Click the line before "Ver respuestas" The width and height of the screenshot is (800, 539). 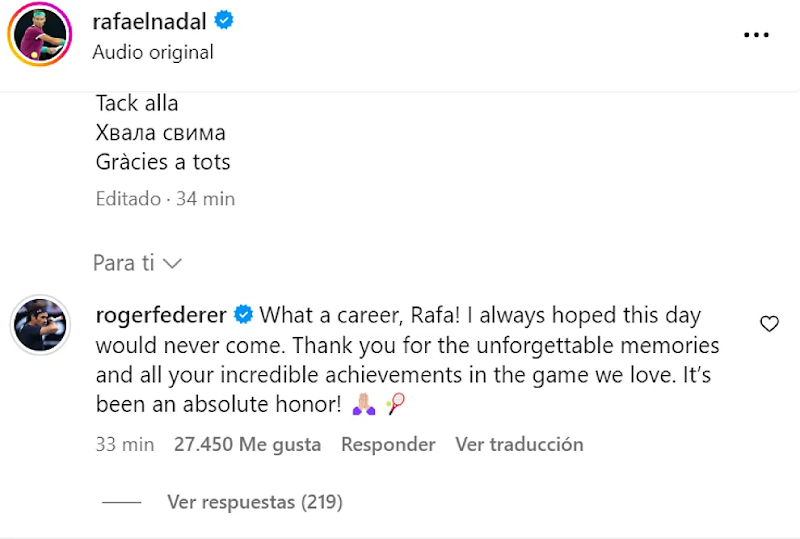tap(122, 502)
